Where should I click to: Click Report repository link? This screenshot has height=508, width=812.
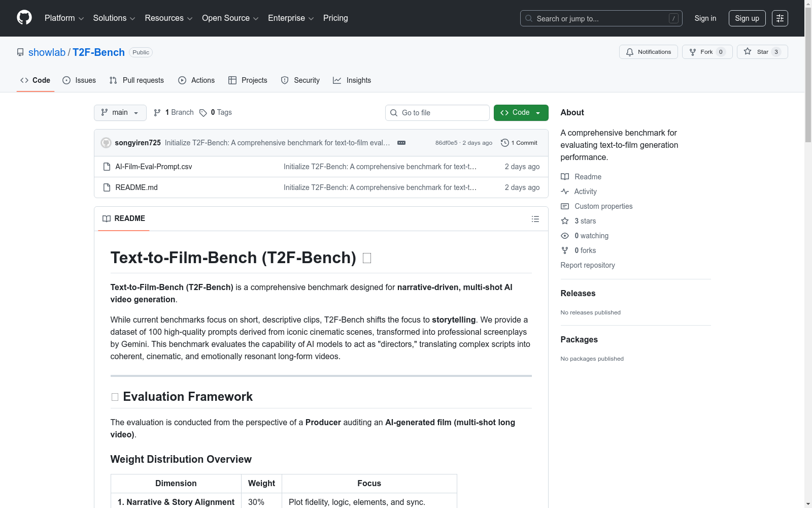pos(588,265)
